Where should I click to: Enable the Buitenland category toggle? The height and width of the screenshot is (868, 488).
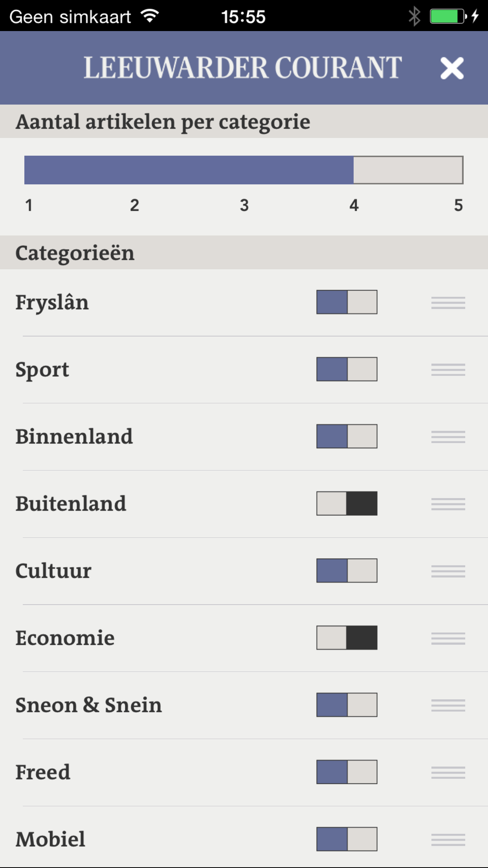347,503
